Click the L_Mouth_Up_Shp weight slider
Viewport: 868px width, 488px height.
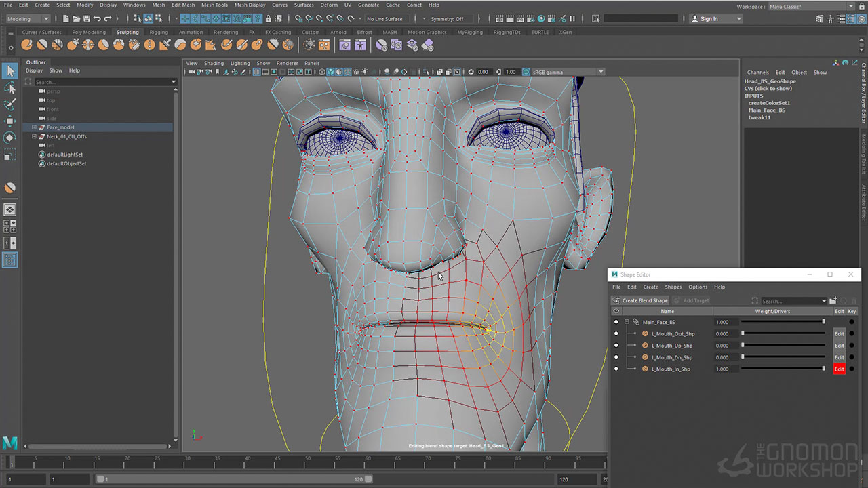point(783,346)
